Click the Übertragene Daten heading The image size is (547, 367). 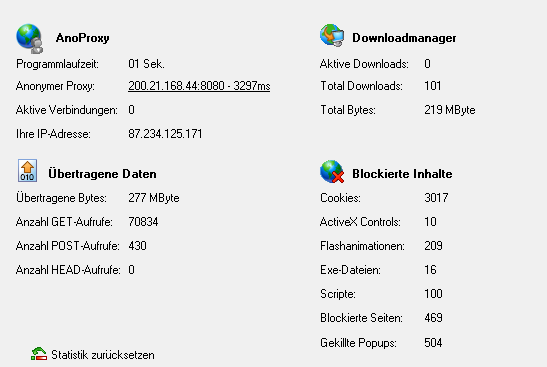[x=102, y=173]
